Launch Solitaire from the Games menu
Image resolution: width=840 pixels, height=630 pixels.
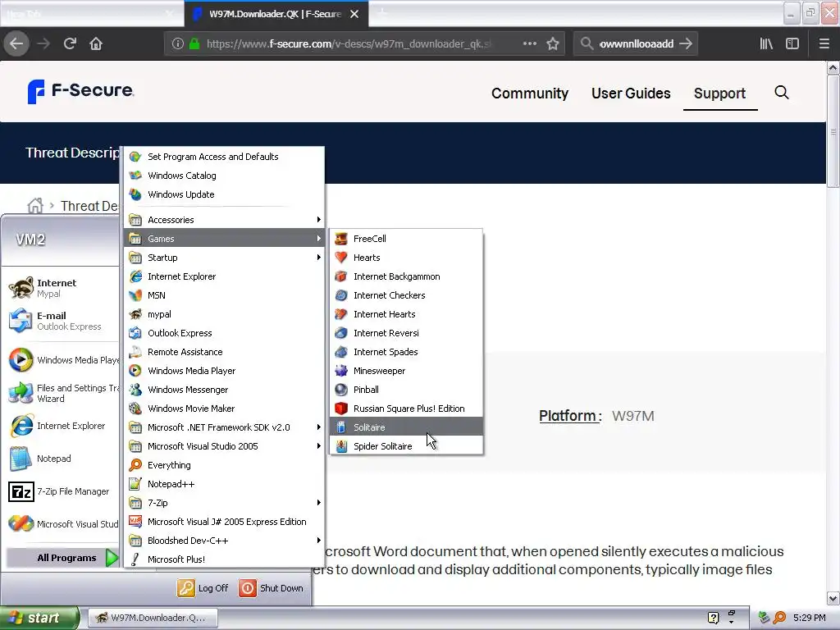pyautogui.click(x=406, y=427)
